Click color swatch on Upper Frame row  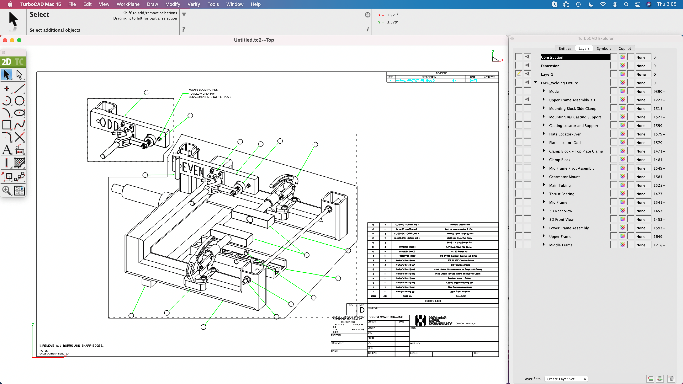click(x=622, y=236)
